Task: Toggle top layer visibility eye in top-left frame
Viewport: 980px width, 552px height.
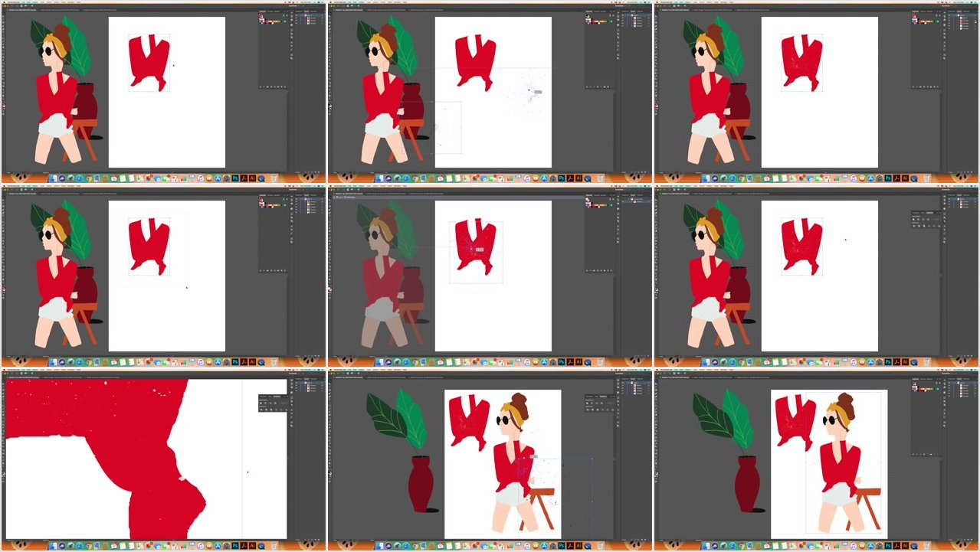Action: point(297,15)
